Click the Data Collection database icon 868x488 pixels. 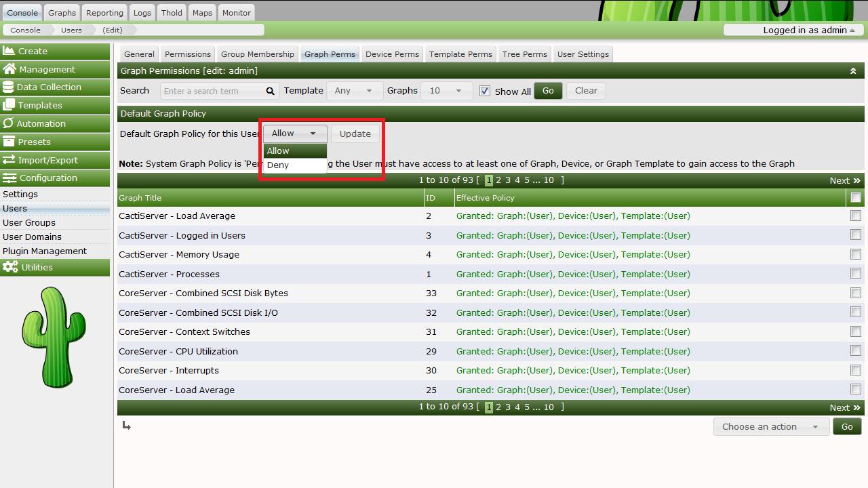[9, 87]
